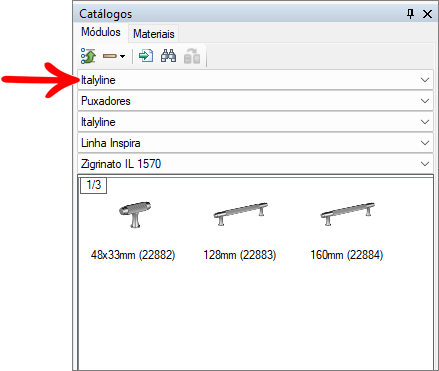Open the Puxadores category dropdown
Viewport: 439px width, 371px height.
(x=255, y=101)
